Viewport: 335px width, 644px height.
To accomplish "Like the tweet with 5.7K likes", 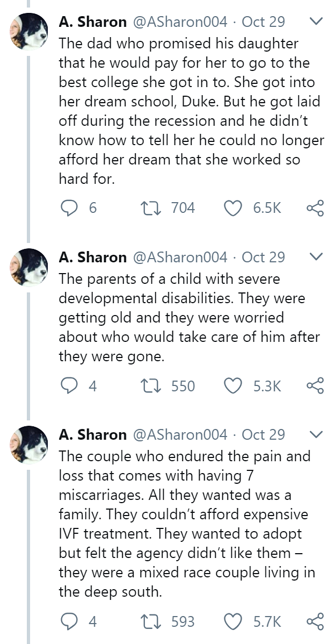I will [234, 621].
